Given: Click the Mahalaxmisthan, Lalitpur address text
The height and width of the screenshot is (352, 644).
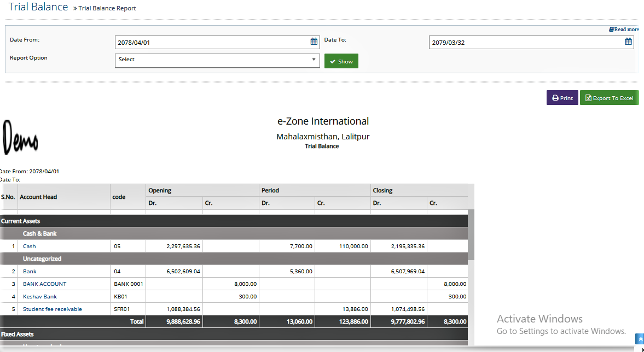Looking at the screenshot, I should click(323, 137).
